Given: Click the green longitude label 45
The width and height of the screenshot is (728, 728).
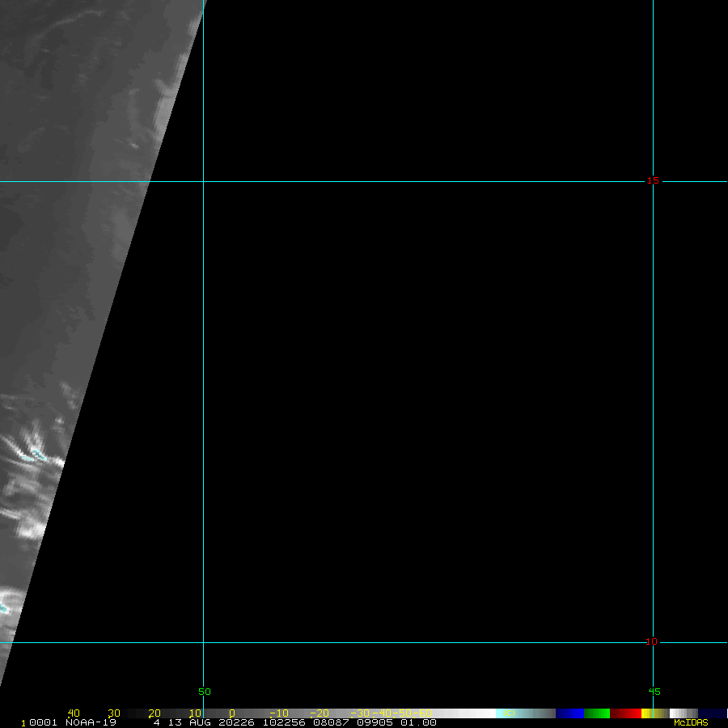Looking at the screenshot, I should [654, 692].
